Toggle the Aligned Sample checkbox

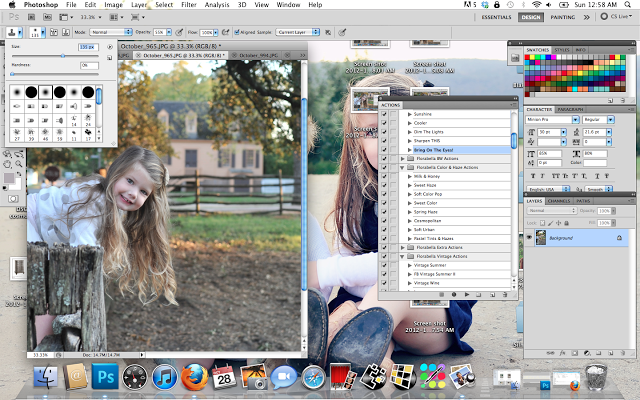(x=237, y=32)
